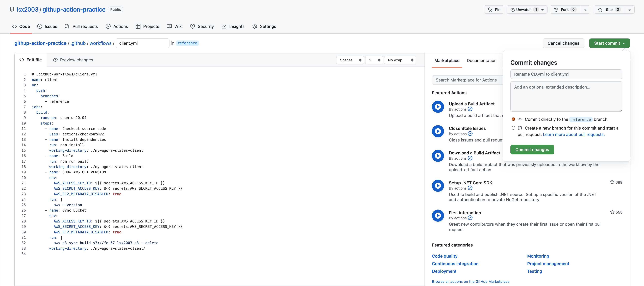This screenshot has height=286, width=644.
Task: Open the indent size 2 dropdown
Action: pyautogui.click(x=374, y=60)
